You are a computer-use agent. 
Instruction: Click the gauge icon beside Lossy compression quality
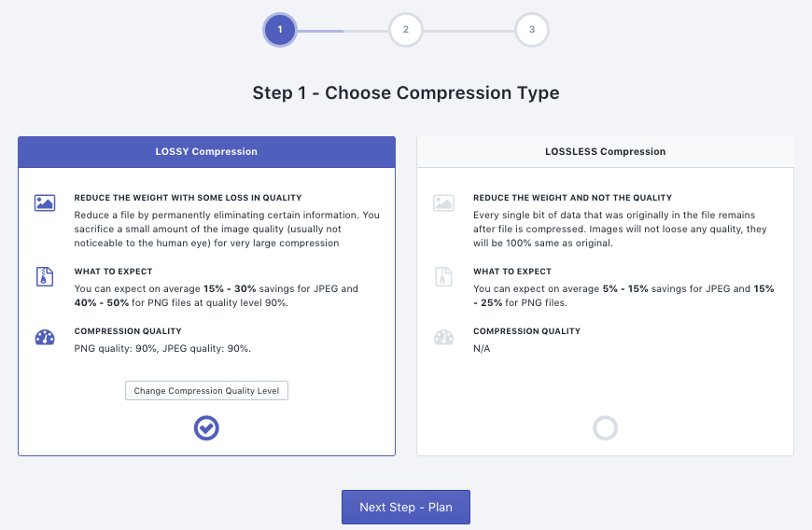coord(45,338)
